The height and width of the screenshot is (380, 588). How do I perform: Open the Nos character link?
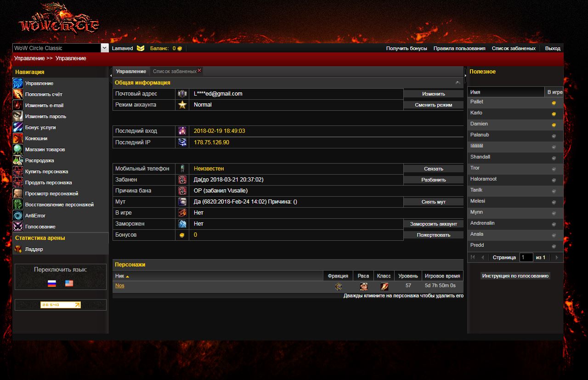click(x=119, y=286)
